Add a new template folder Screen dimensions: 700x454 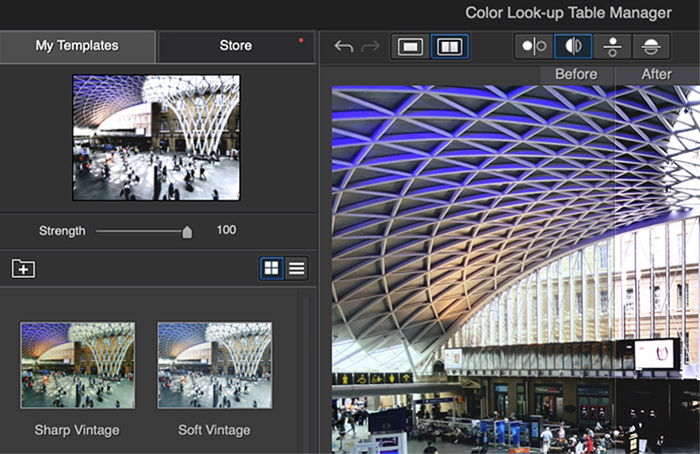click(x=23, y=268)
